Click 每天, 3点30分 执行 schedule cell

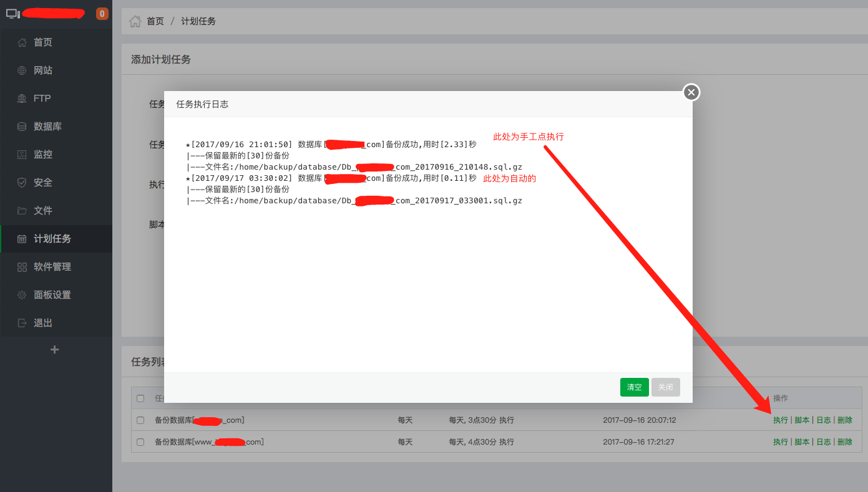(x=481, y=420)
